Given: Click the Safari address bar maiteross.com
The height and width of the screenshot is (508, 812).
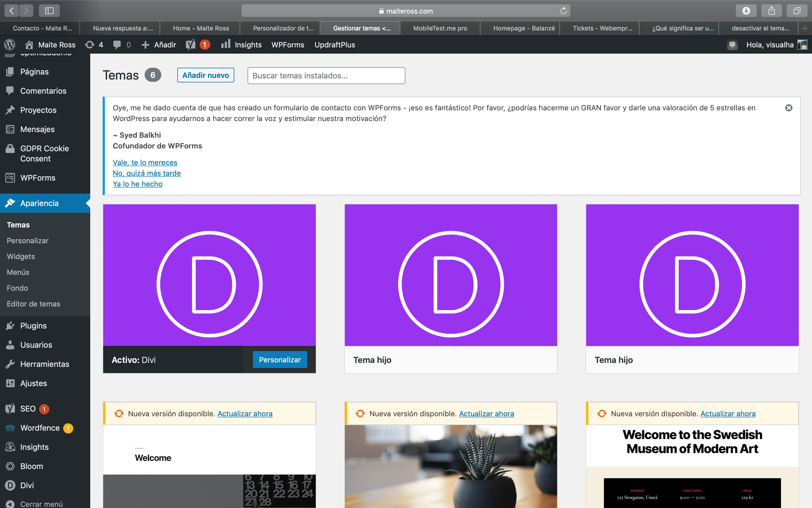Looking at the screenshot, I should pos(406,11).
